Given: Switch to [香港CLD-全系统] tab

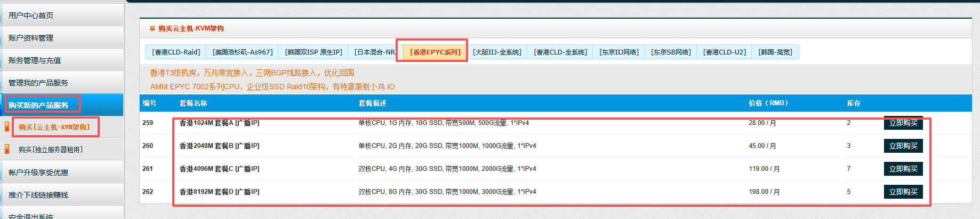Looking at the screenshot, I should [x=560, y=52].
